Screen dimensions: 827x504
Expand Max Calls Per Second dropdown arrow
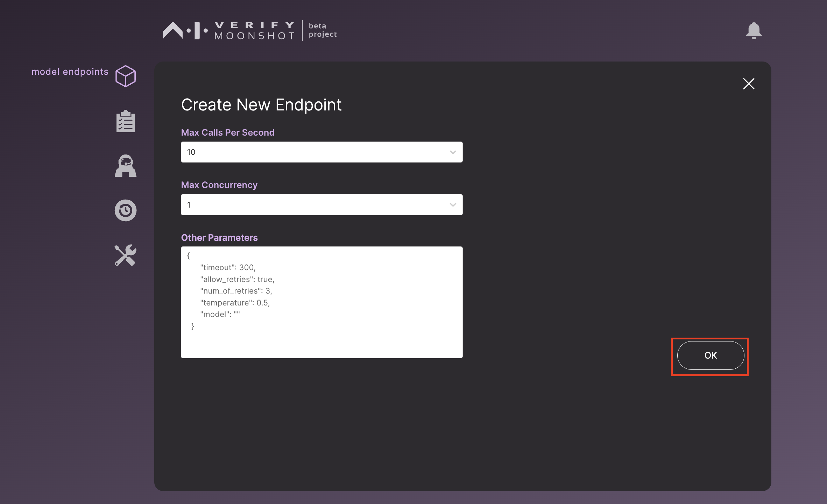click(x=453, y=152)
